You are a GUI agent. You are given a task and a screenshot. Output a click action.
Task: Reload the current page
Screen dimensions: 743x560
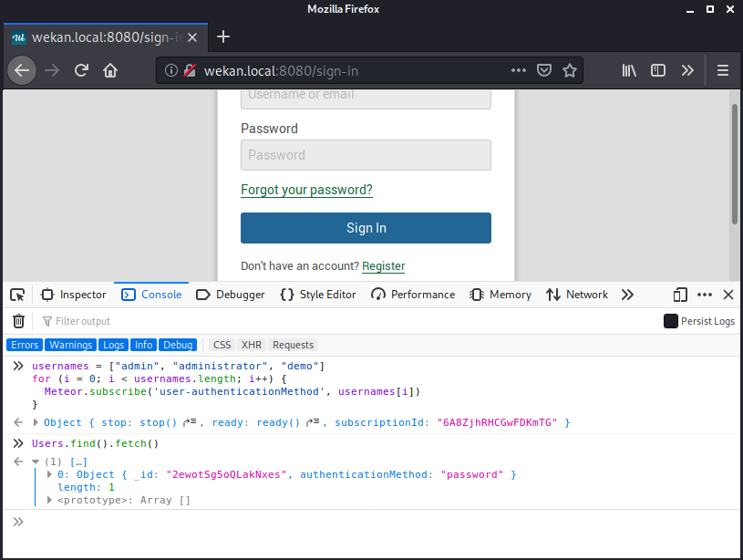[x=81, y=70]
